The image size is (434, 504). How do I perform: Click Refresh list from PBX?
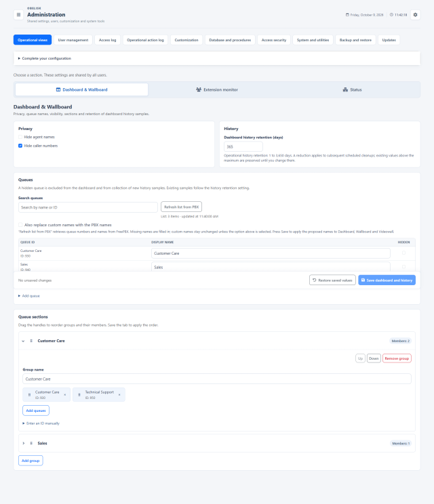point(182,207)
